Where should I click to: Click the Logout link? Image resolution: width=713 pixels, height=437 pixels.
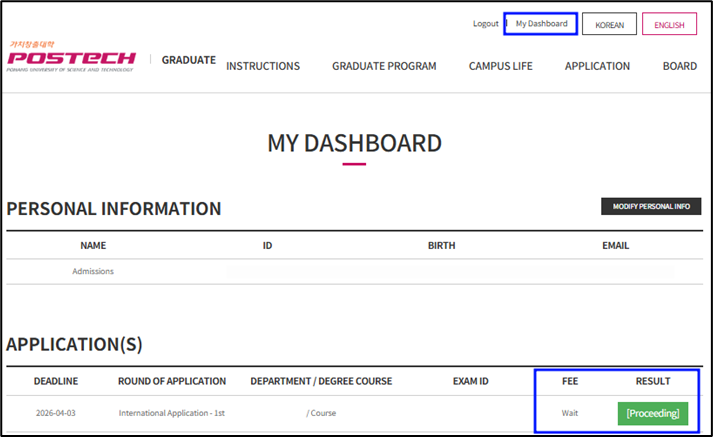click(x=485, y=23)
